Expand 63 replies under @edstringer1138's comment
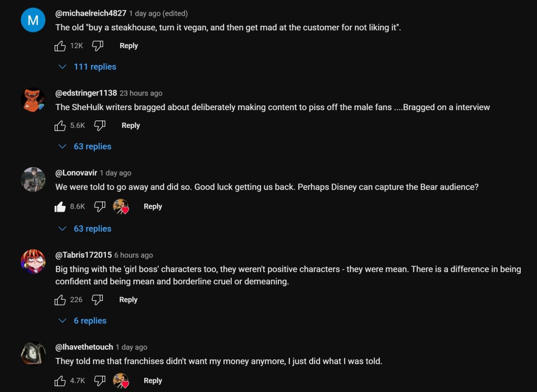The width and height of the screenshot is (537, 392). point(85,147)
